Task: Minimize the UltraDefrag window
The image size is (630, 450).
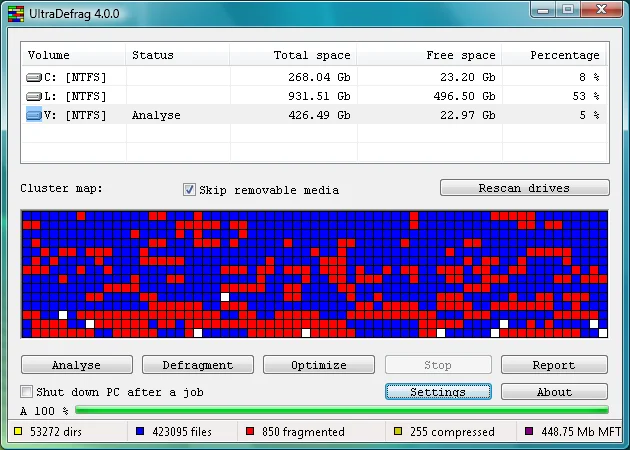Action: [543, 10]
